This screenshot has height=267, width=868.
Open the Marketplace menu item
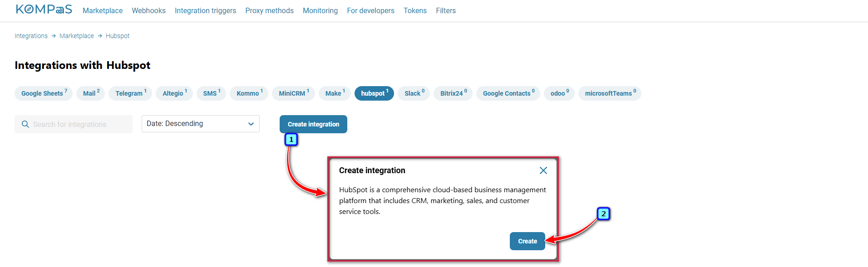[x=103, y=10]
